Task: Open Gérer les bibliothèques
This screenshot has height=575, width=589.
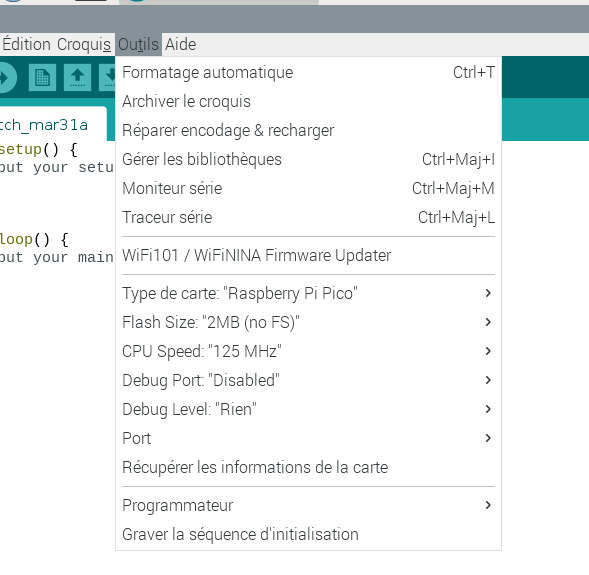Action: coord(308,159)
